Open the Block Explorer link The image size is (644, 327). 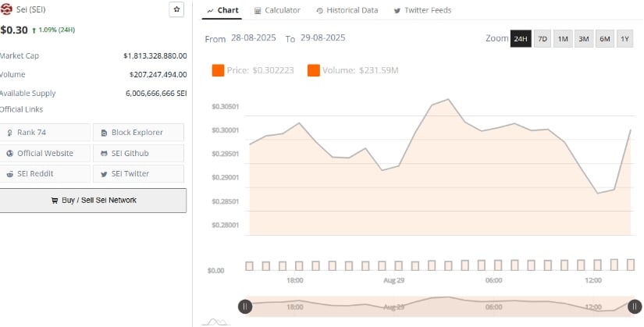(x=138, y=132)
